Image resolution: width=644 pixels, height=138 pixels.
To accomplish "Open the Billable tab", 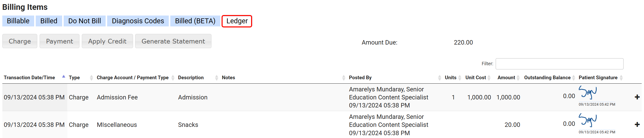I will click(x=18, y=21).
